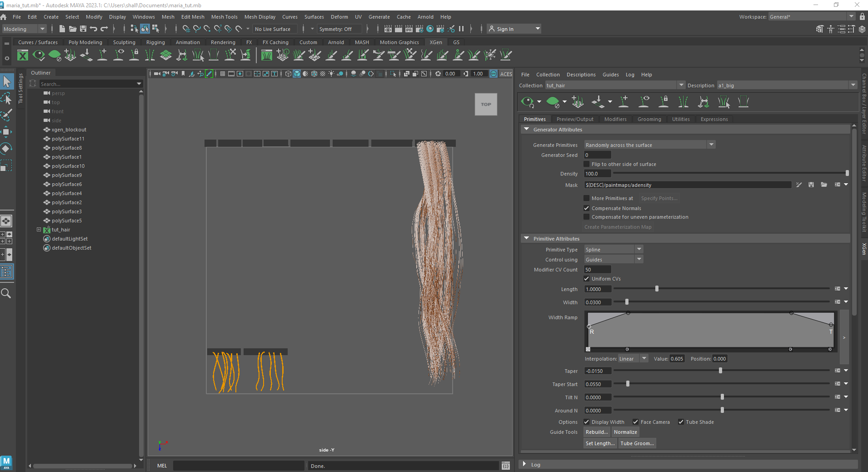Viewport: 868px width, 472px height.
Task: Disable the Face Camera option
Action: click(635, 422)
